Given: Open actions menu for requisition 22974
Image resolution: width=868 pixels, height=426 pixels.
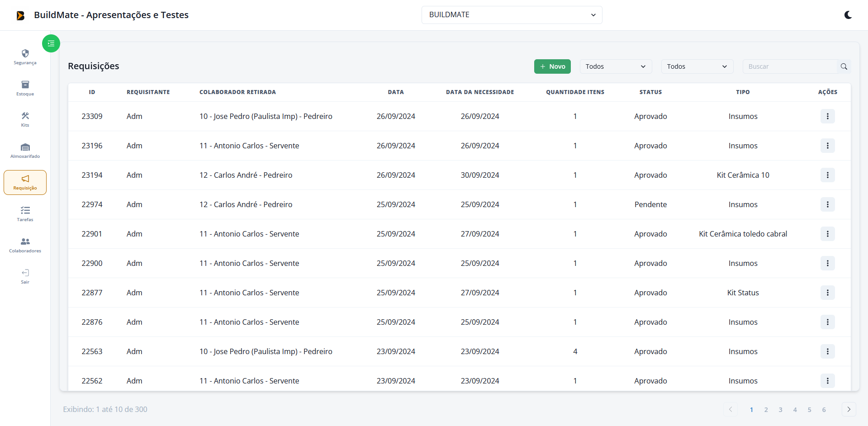Looking at the screenshot, I should click(827, 204).
